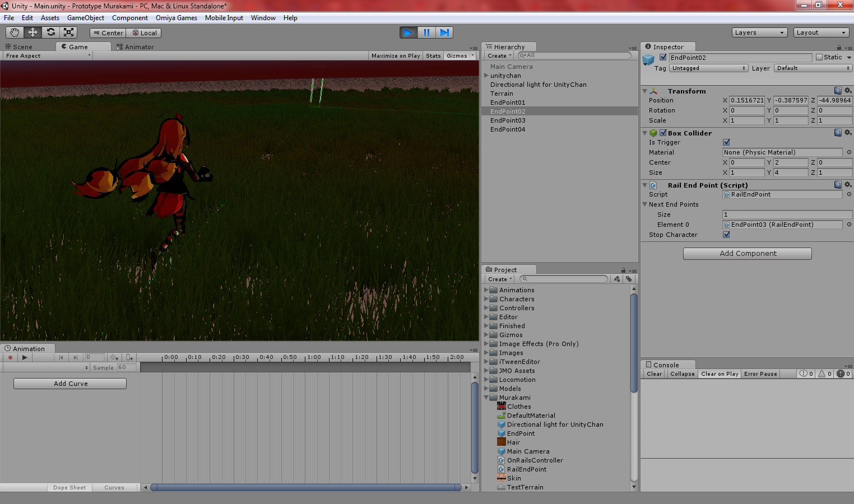This screenshot has width=854, height=504.
Task: Toggle info messages count in Console
Action: (806, 374)
